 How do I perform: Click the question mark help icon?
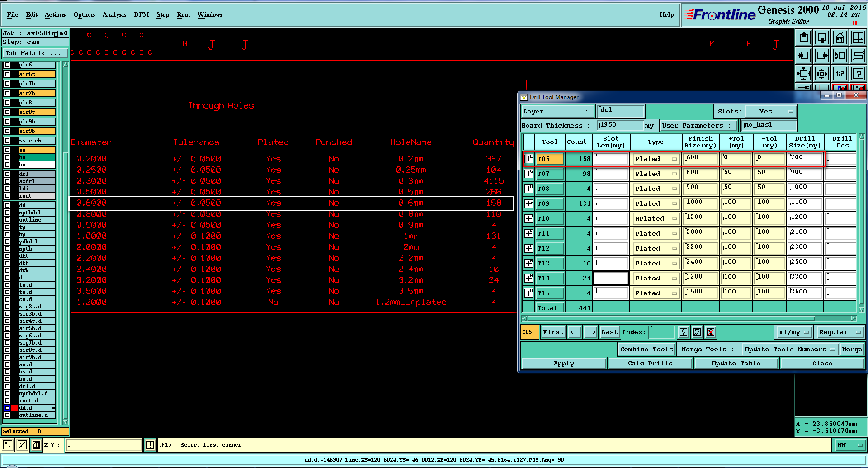(858, 74)
